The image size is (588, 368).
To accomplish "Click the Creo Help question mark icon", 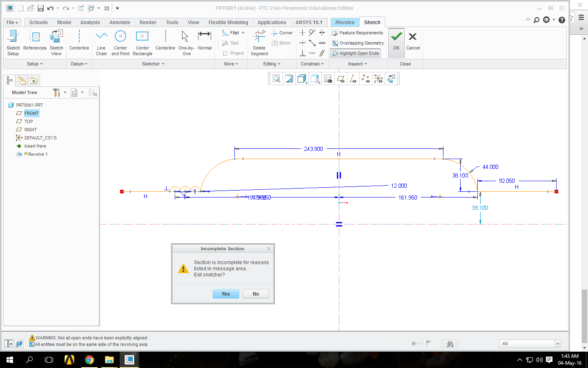I will click(562, 20).
